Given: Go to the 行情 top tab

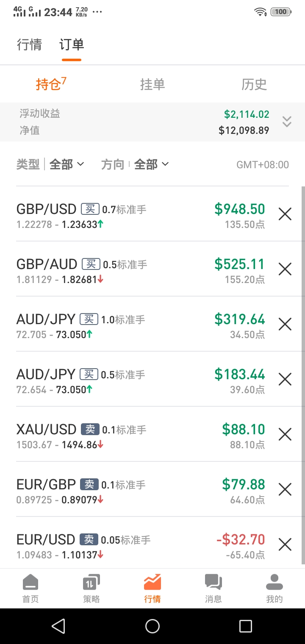Looking at the screenshot, I should pos(30,44).
